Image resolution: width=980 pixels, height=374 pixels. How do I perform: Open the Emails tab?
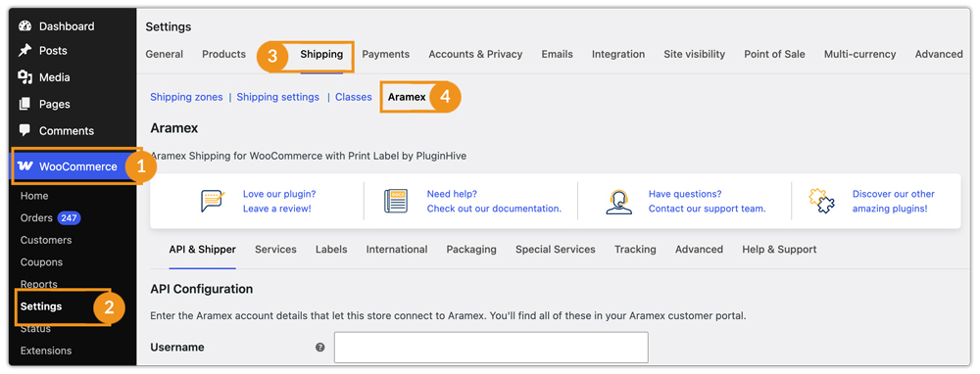(557, 54)
